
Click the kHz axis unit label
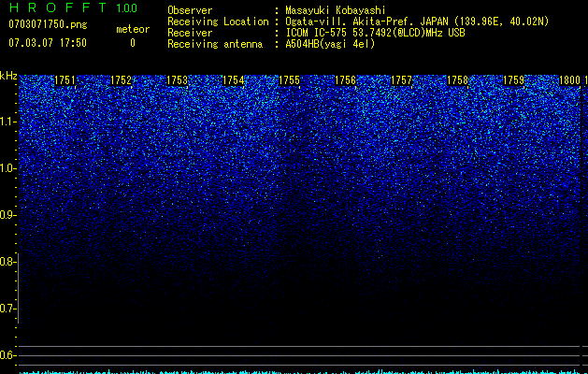(x=8, y=76)
